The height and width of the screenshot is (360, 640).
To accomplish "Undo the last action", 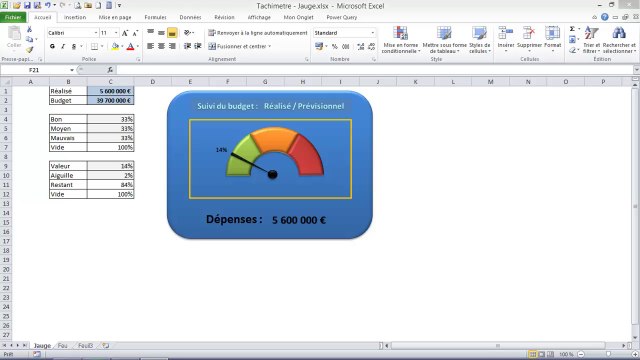I will click(x=48, y=5).
